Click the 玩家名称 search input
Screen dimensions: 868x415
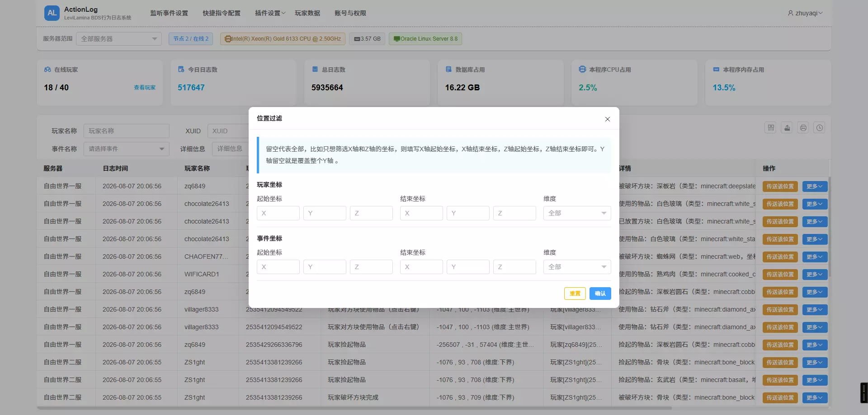click(126, 131)
